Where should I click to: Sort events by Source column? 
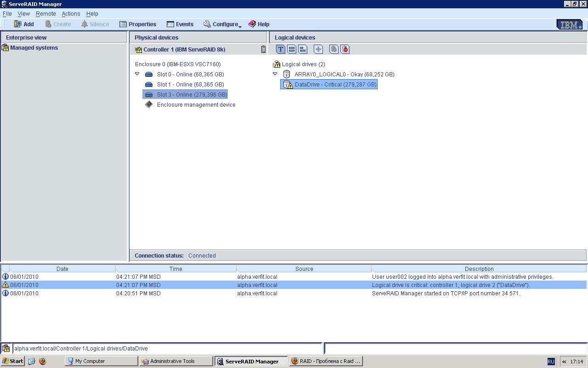pyautogui.click(x=304, y=269)
